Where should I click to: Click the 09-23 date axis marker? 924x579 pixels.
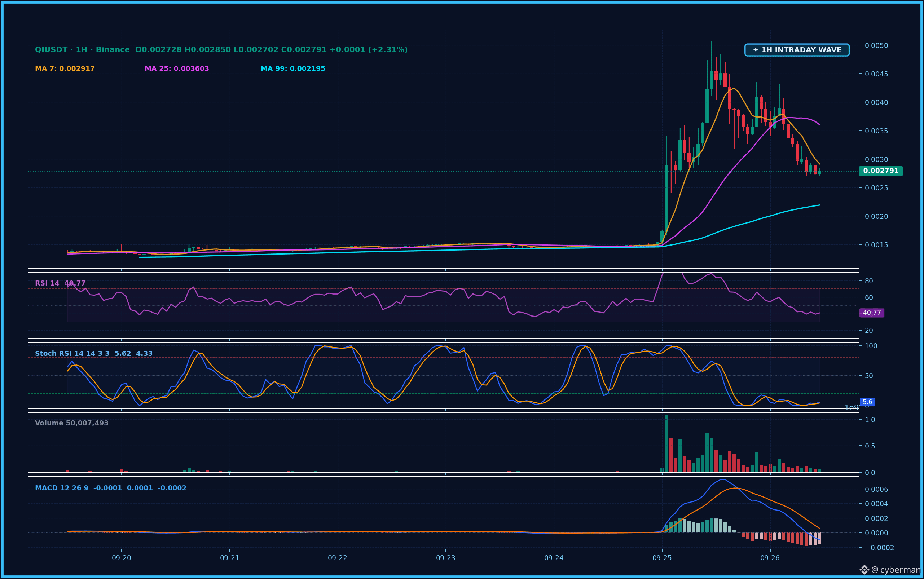(x=445, y=558)
